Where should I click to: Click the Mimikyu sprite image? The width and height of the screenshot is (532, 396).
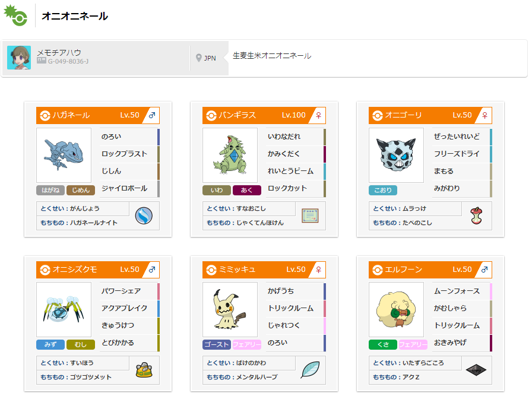tap(230, 309)
